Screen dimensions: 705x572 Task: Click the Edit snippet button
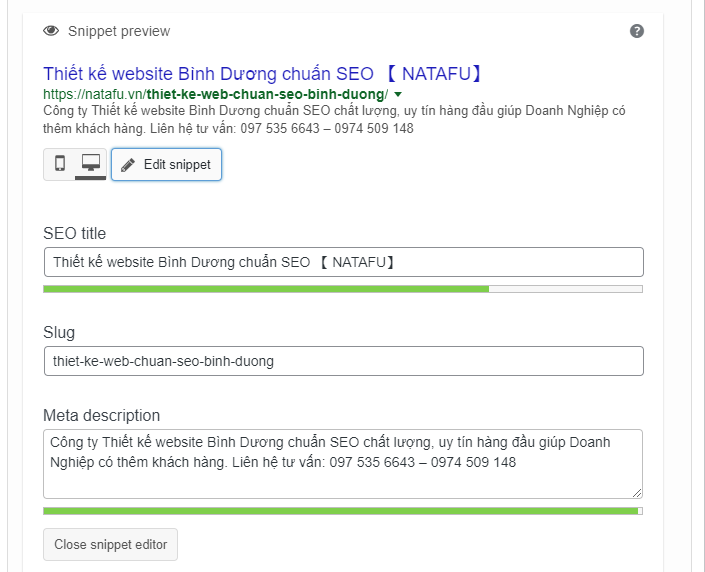pyautogui.click(x=166, y=165)
